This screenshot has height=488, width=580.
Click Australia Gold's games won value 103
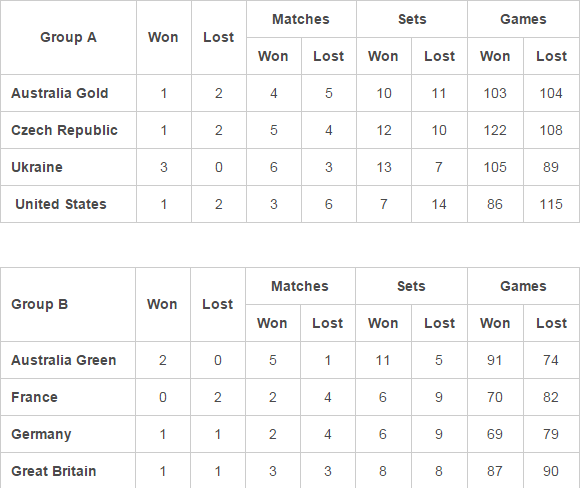[x=495, y=93]
